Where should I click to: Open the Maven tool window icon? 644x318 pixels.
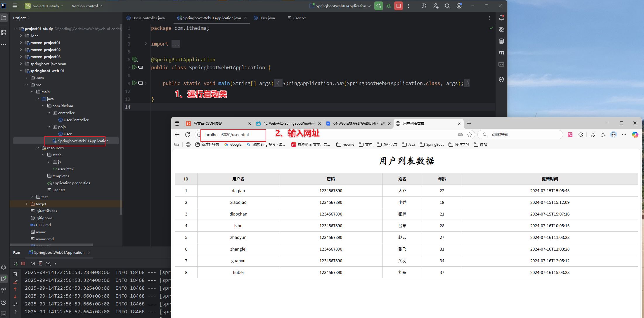coord(501,53)
